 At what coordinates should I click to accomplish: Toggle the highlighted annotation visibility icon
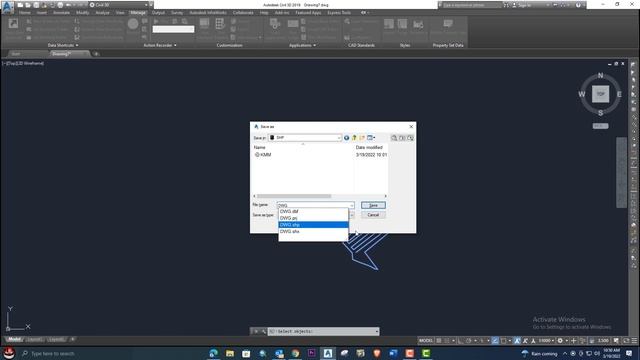[x=517, y=340]
